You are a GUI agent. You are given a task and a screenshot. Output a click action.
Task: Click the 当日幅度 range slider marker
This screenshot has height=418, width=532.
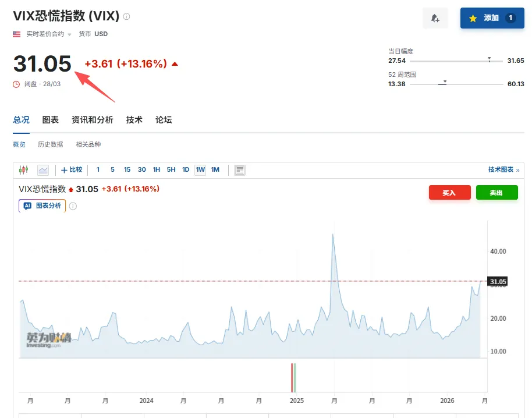tap(490, 59)
